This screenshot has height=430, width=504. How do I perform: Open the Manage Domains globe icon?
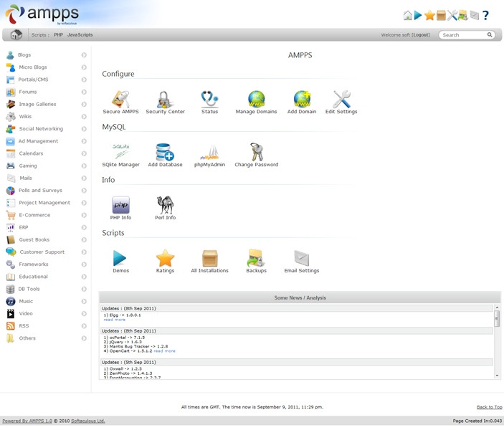pos(256,99)
